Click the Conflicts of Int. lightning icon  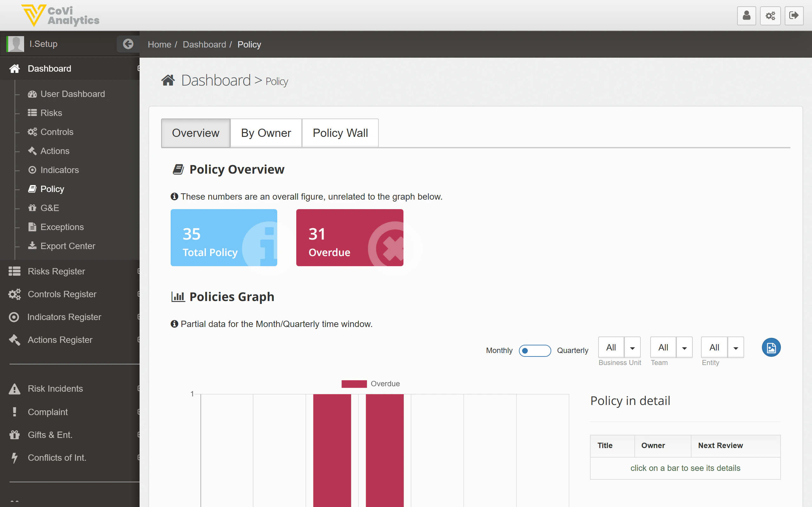pyautogui.click(x=14, y=458)
